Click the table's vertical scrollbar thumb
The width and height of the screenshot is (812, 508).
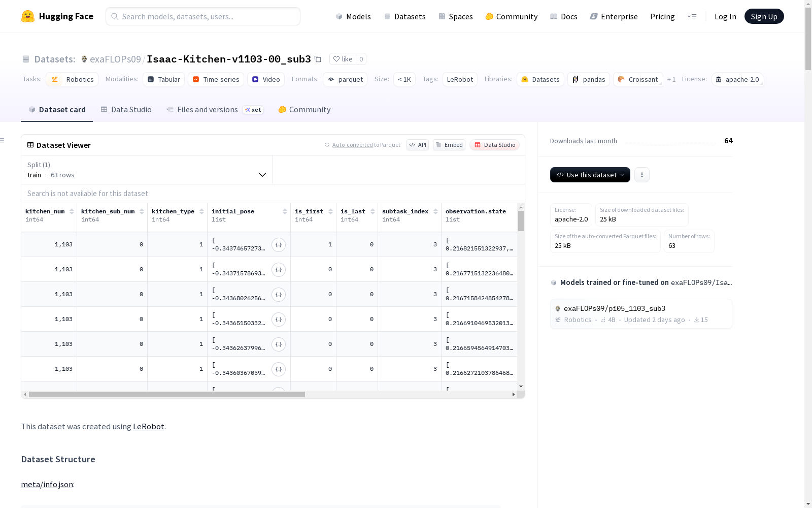tap(521, 221)
